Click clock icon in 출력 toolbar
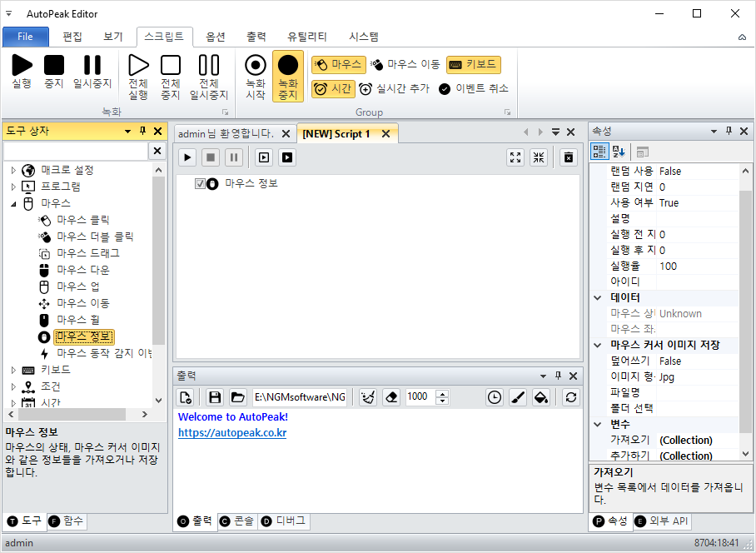 [495, 397]
